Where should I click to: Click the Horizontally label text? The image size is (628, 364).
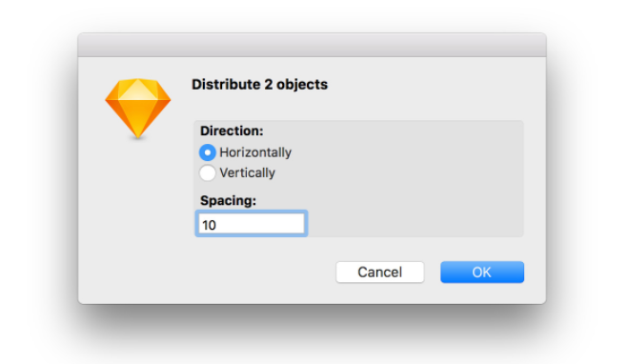(255, 152)
